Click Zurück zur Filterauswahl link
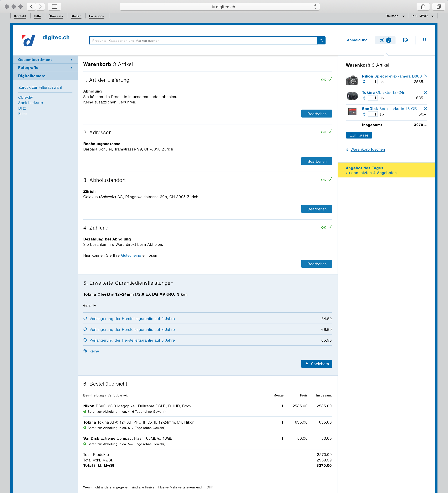 40,88
